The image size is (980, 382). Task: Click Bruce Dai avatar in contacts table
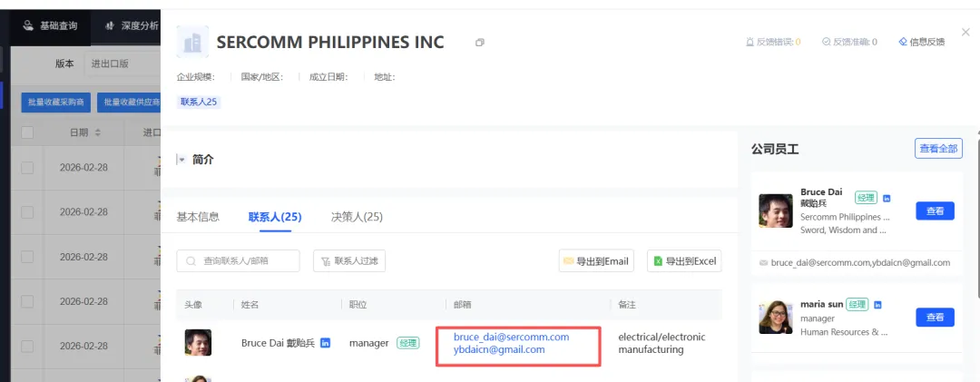tap(198, 343)
